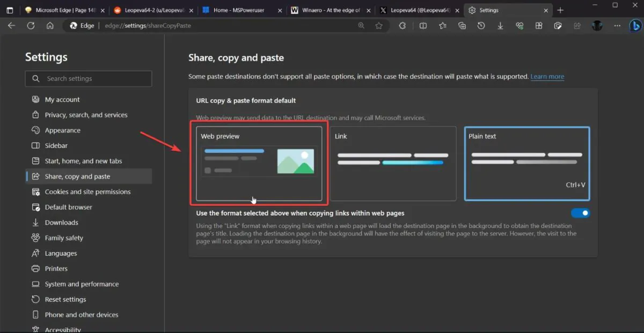Click the Zoom magnifier in address bar
Viewport: 644px width, 333px height.
pos(361,26)
